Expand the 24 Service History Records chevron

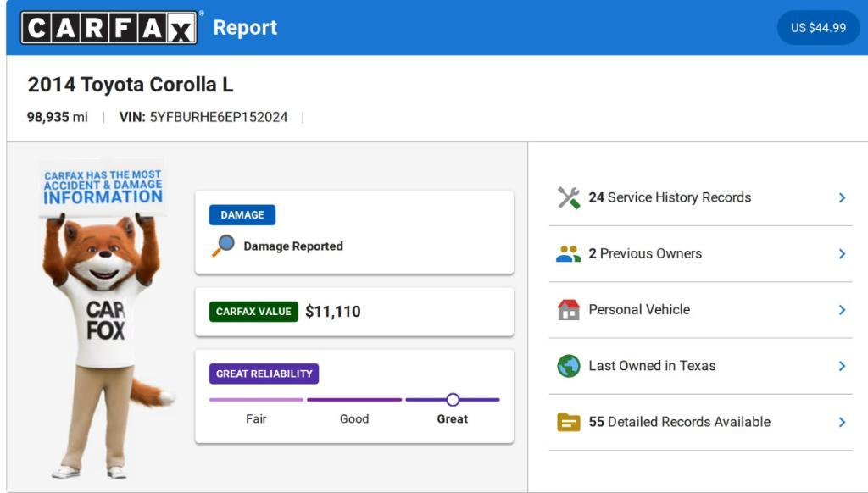click(x=842, y=197)
